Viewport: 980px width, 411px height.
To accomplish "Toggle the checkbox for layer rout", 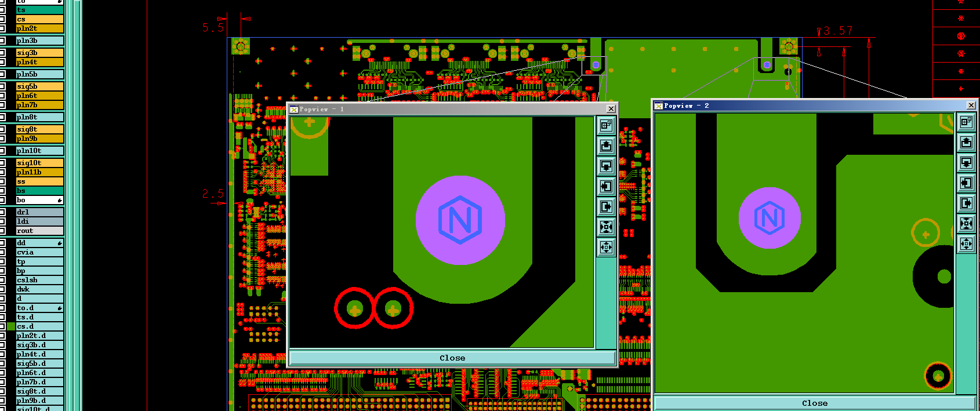I will pos(2,231).
